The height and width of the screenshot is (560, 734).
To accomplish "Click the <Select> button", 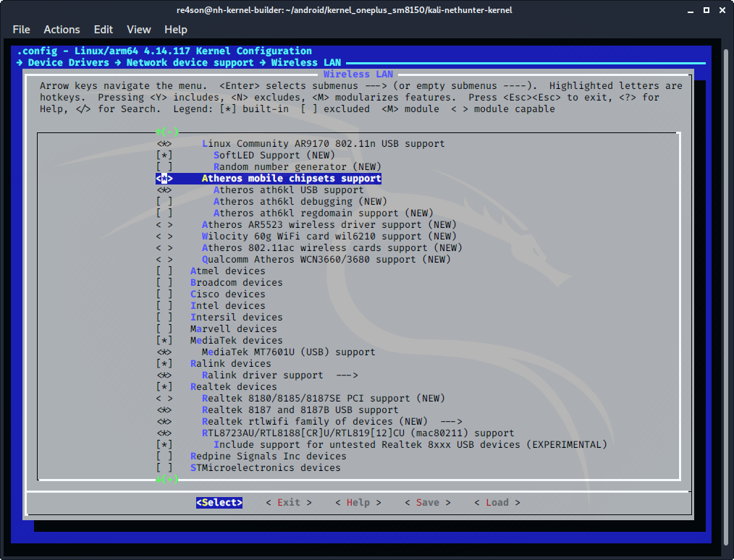I will pyautogui.click(x=219, y=502).
